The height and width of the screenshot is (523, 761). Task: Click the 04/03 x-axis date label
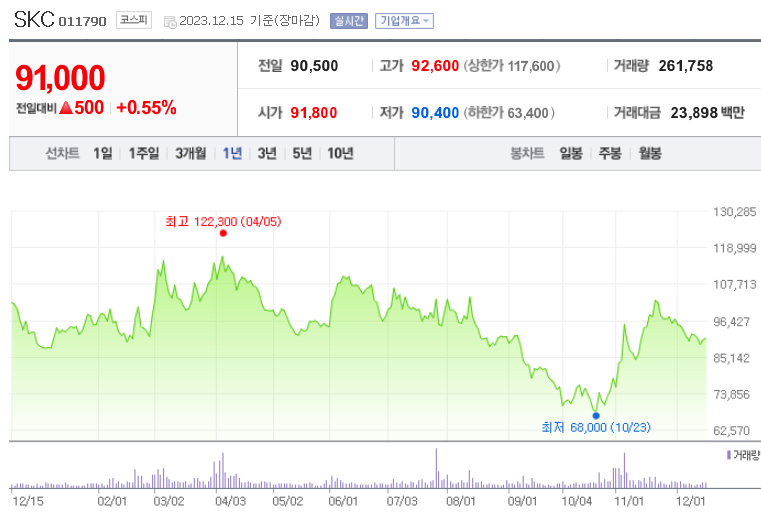click(x=230, y=501)
